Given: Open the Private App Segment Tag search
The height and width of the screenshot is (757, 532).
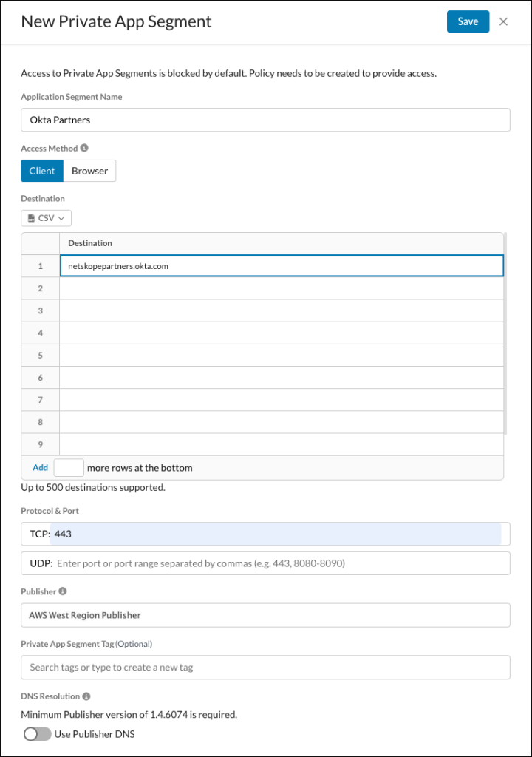Looking at the screenshot, I should pos(265,668).
